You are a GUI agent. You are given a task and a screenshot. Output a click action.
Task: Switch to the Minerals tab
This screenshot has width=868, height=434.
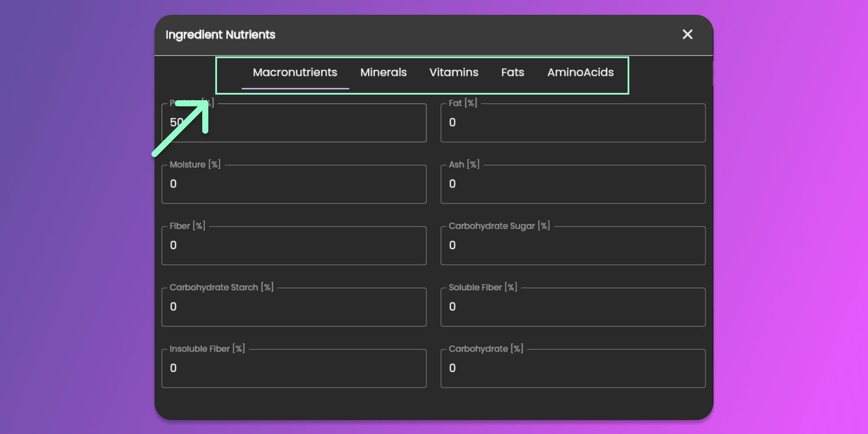[383, 72]
